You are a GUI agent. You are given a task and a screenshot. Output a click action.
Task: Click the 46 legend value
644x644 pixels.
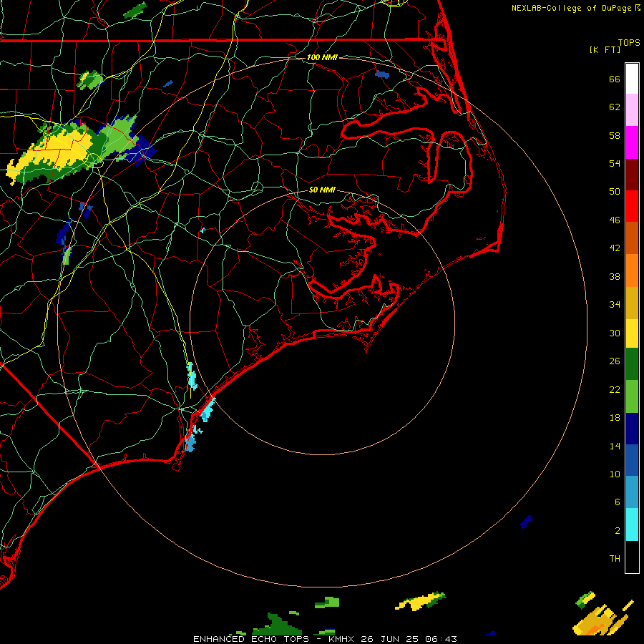coord(615,220)
